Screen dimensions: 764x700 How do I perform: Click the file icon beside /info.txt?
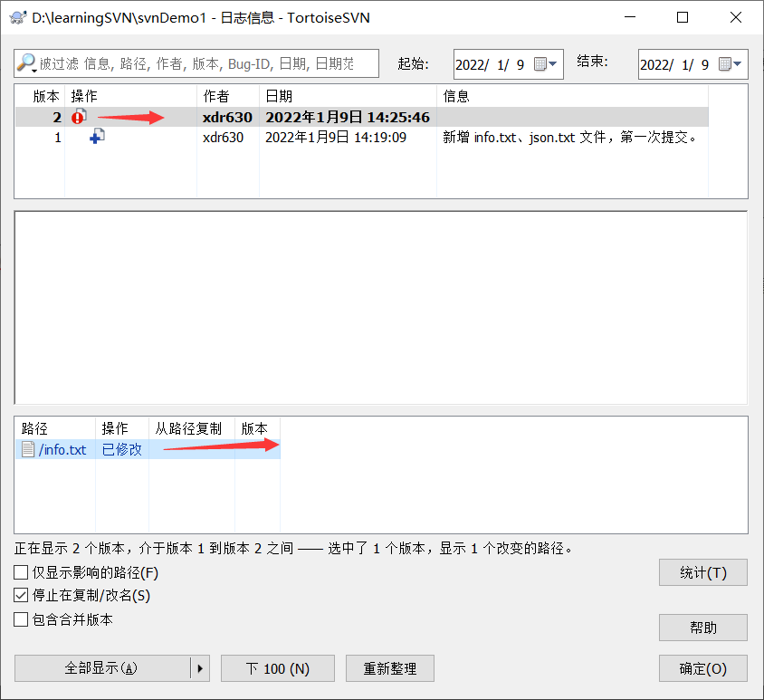point(27,449)
